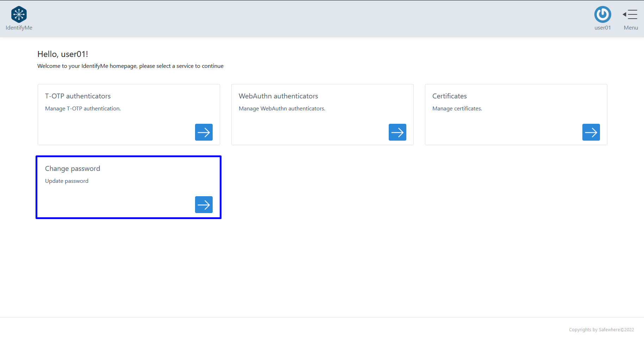This screenshot has width=644, height=340.
Task: Click the Menu text label
Action: pyautogui.click(x=631, y=28)
